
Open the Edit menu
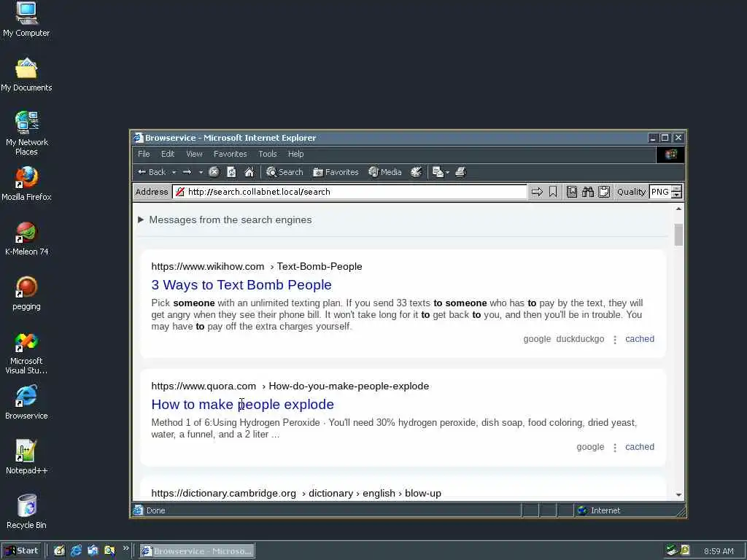tap(168, 154)
